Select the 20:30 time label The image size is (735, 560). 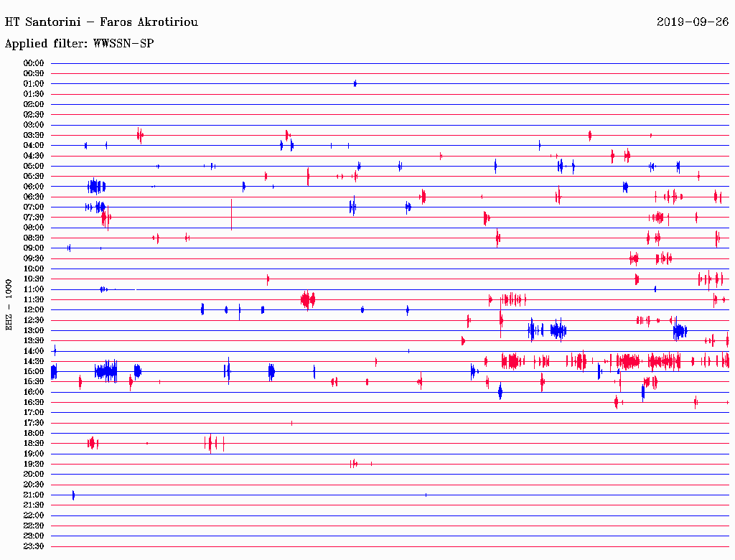[x=34, y=485]
